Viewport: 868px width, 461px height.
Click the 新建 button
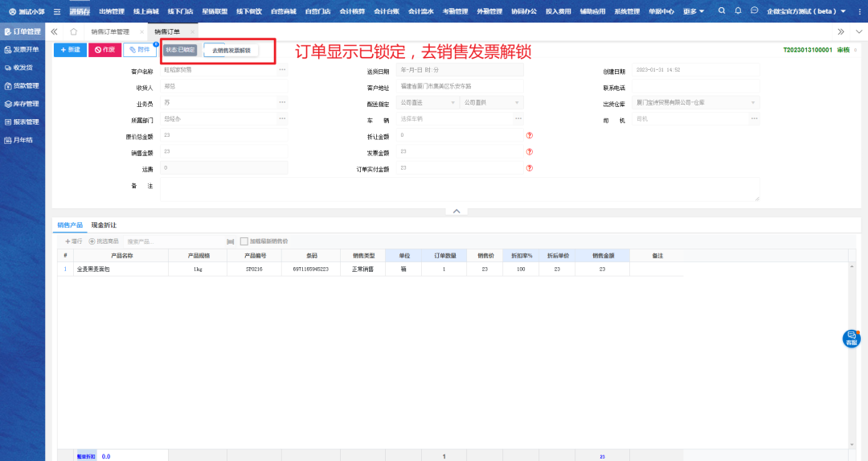pyautogui.click(x=70, y=50)
